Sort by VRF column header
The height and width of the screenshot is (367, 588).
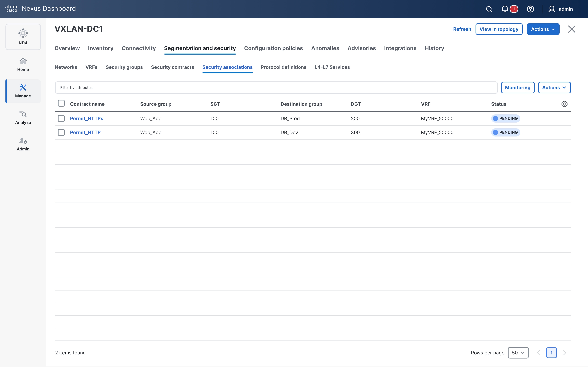pyautogui.click(x=426, y=104)
